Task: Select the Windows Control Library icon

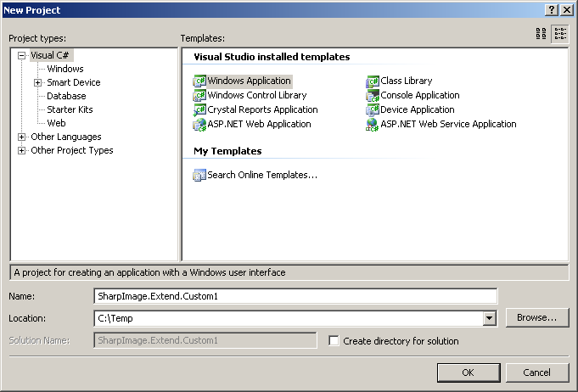Action: (199, 96)
